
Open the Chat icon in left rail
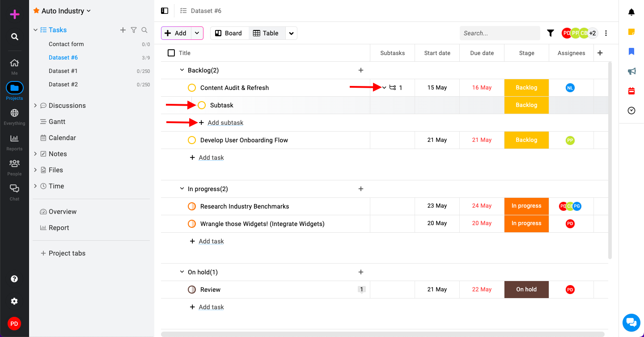tap(14, 188)
